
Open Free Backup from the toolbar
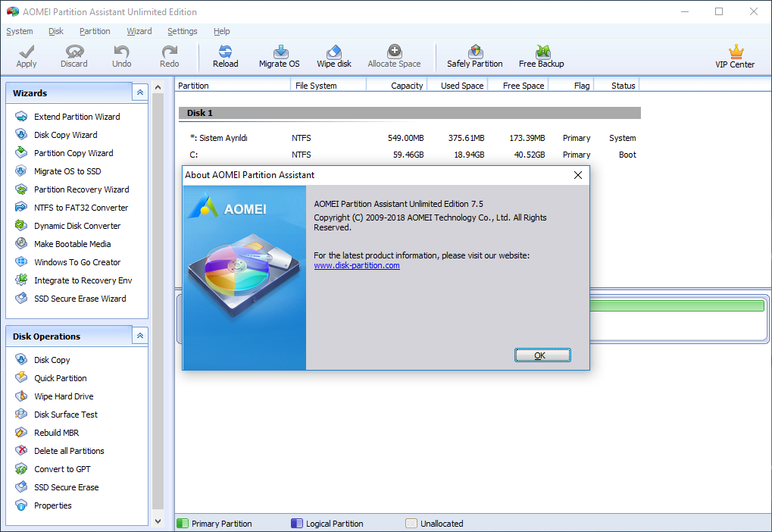541,56
